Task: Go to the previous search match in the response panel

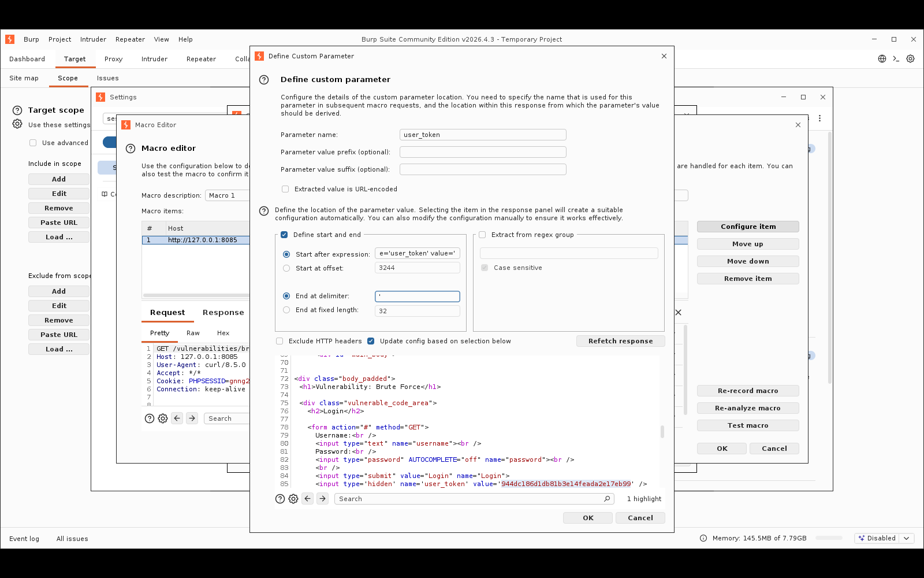Action: (308, 499)
